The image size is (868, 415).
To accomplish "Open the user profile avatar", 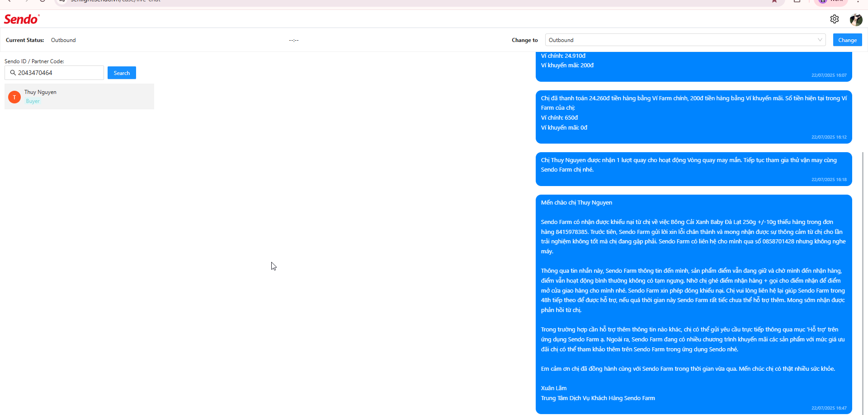I will pyautogui.click(x=856, y=19).
